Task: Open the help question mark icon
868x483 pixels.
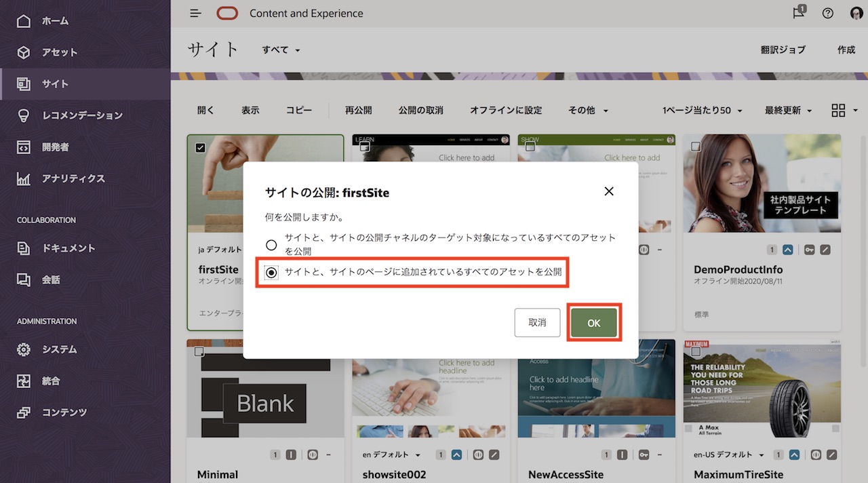Action: pos(827,13)
